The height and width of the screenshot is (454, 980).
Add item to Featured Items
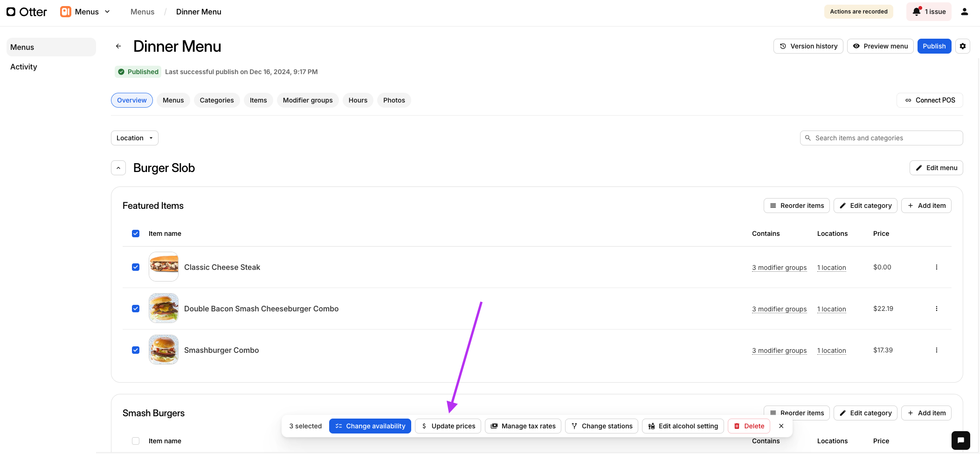tap(926, 206)
